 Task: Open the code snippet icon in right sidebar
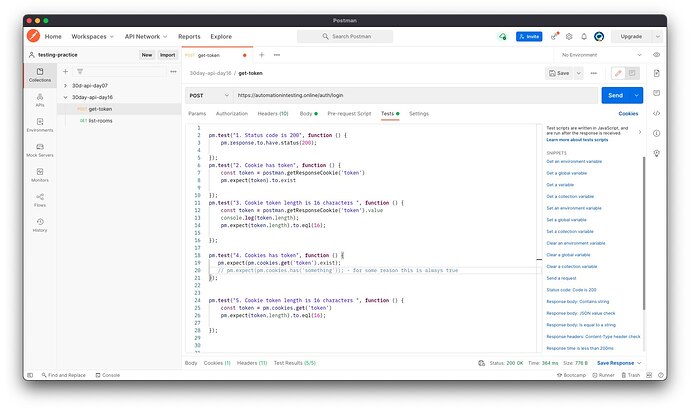pyautogui.click(x=657, y=113)
